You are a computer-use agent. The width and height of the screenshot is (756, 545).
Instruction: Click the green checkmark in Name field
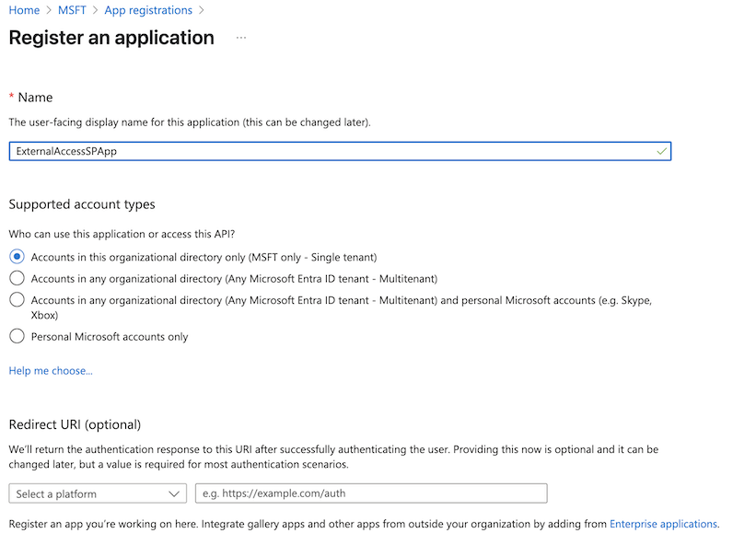pos(661,151)
